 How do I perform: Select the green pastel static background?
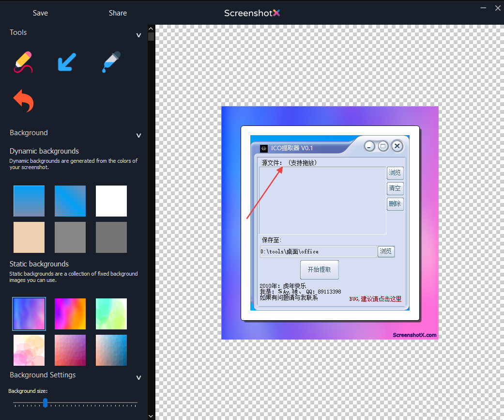tap(111, 313)
